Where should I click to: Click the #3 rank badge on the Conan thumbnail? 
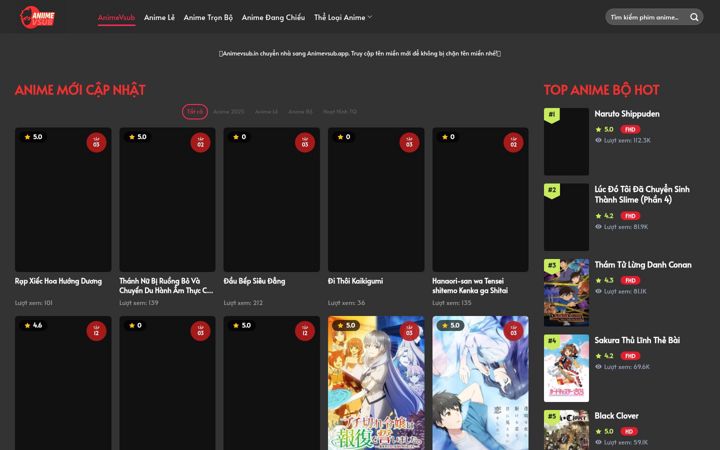tap(551, 266)
